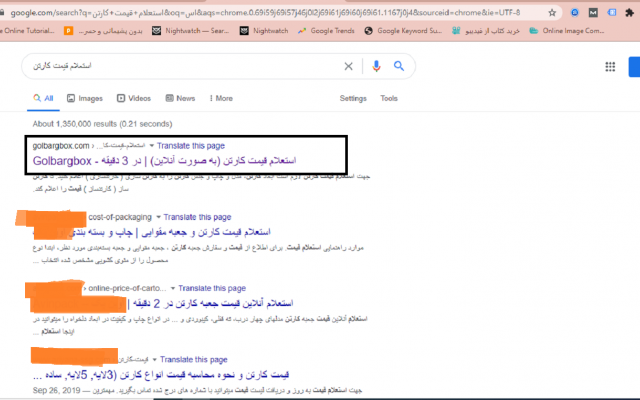Expand dropdown arrow beside online-price-of-carto URL
640x400 pixels.
point(173,288)
